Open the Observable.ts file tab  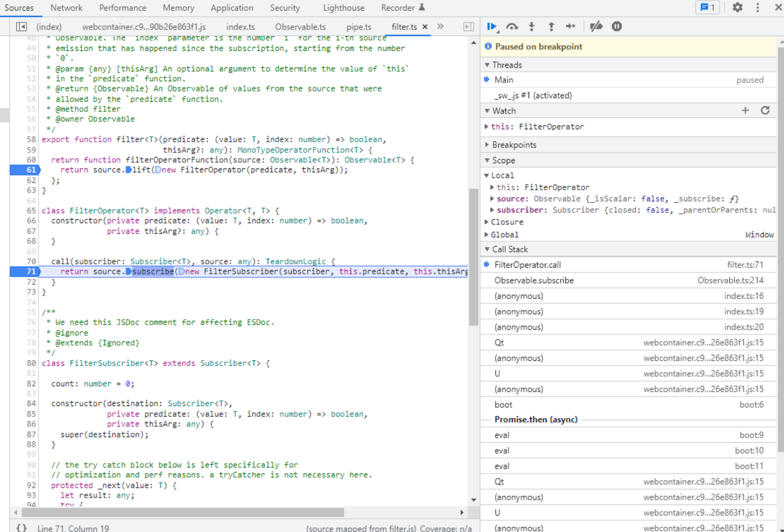tap(300, 27)
